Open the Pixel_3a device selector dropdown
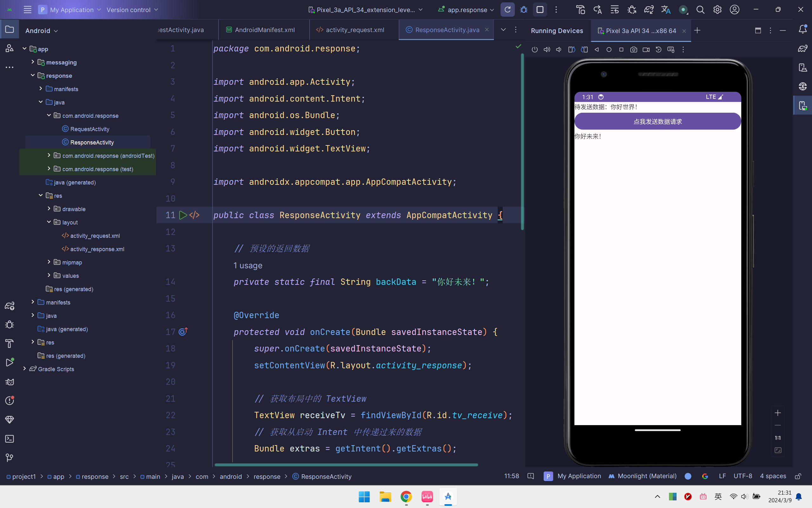The width and height of the screenshot is (812, 508). [x=366, y=10]
